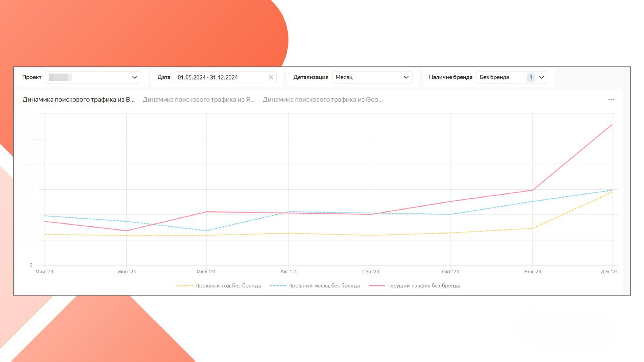Click the badge number 1 in brand filter

(x=530, y=77)
